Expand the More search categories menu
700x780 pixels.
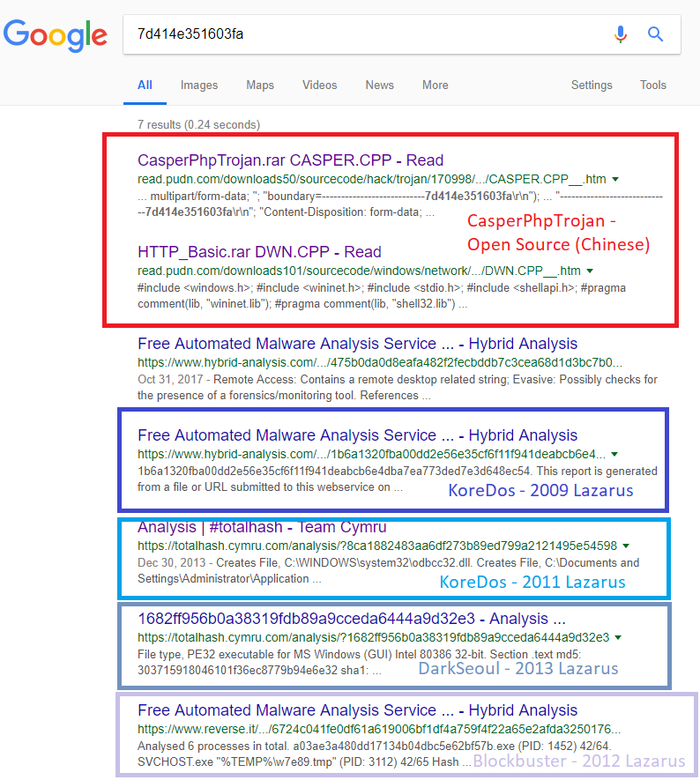click(435, 85)
